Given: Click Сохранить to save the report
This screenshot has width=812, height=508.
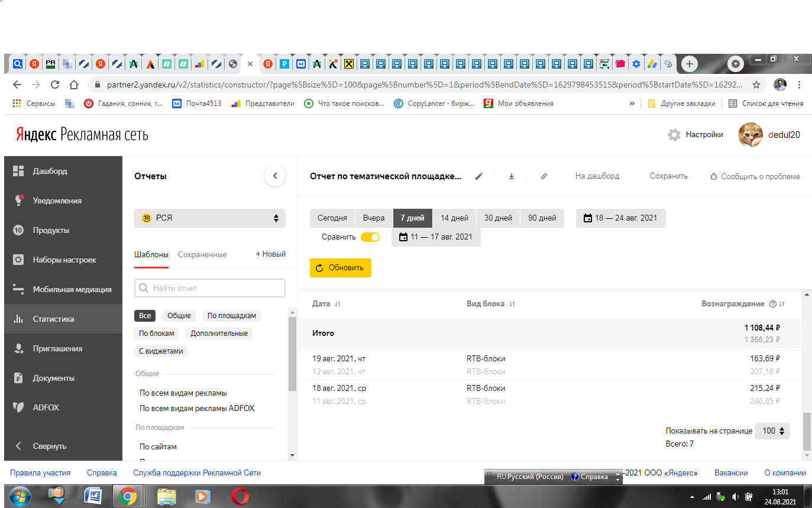Looking at the screenshot, I should pyautogui.click(x=669, y=176).
